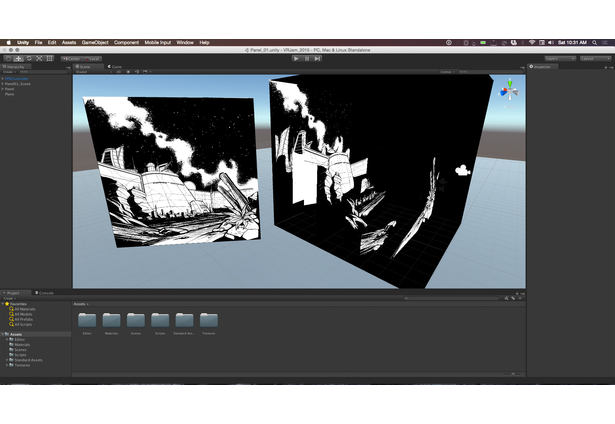This screenshot has width=615, height=424.
Task: Select the Hierarchy tab
Action: pyautogui.click(x=16, y=67)
